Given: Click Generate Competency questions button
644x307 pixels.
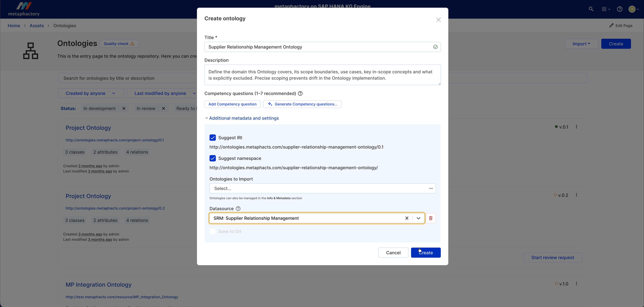Looking at the screenshot, I should point(302,104).
